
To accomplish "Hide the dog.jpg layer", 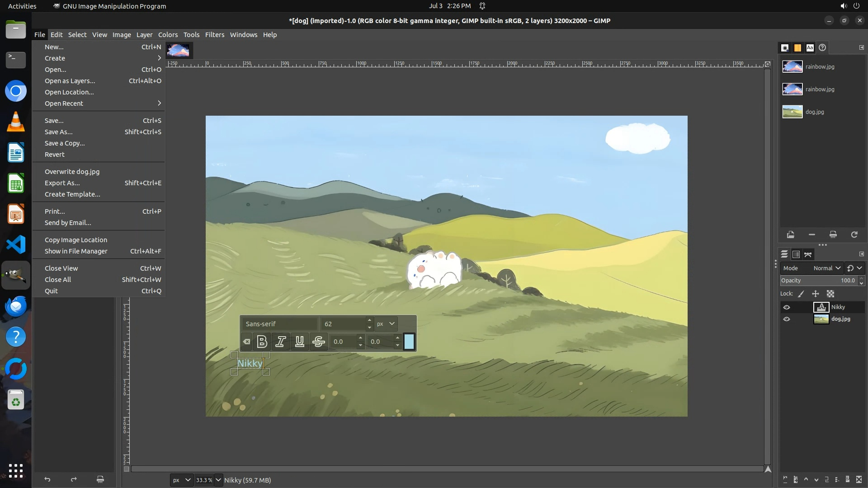I will point(787,319).
